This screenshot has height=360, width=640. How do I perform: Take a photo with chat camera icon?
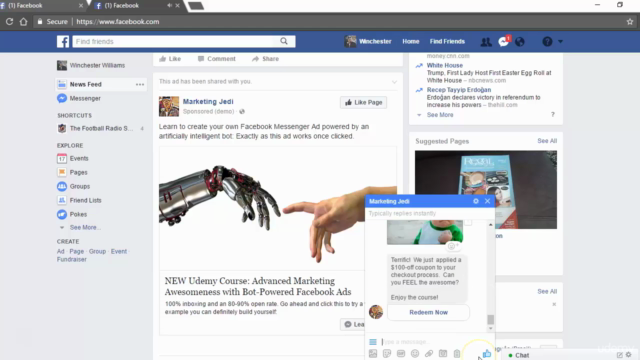click(443, 353)
